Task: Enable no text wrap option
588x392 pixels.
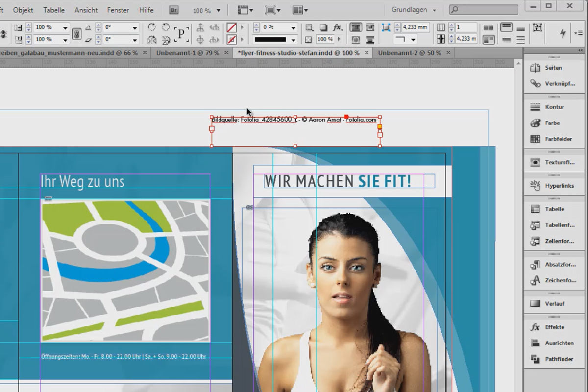Action: click(356, 27)
